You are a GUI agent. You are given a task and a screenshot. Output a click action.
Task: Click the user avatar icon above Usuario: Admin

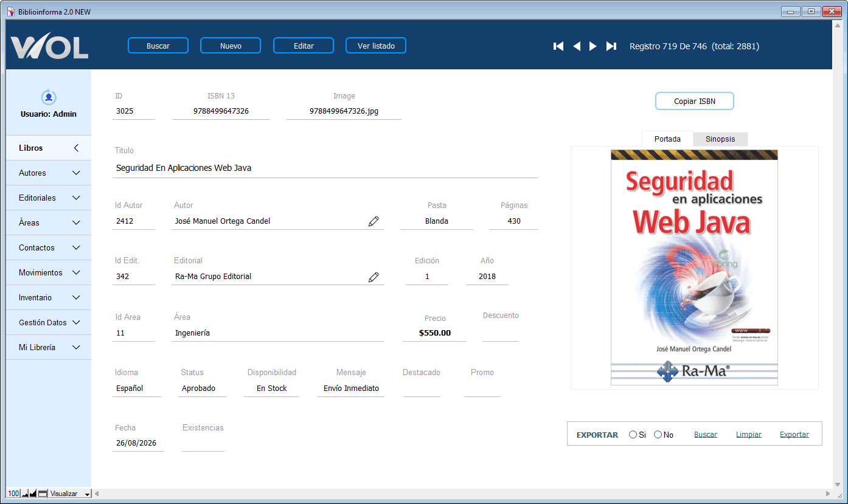[x=49, y=97]
